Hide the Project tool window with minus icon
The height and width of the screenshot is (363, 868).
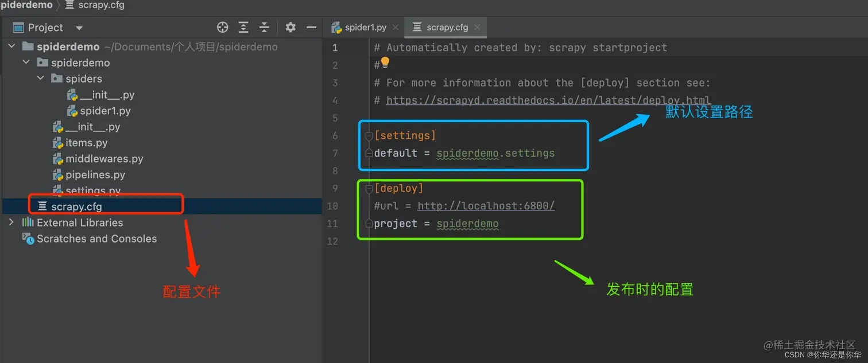[x=311, y=27]
